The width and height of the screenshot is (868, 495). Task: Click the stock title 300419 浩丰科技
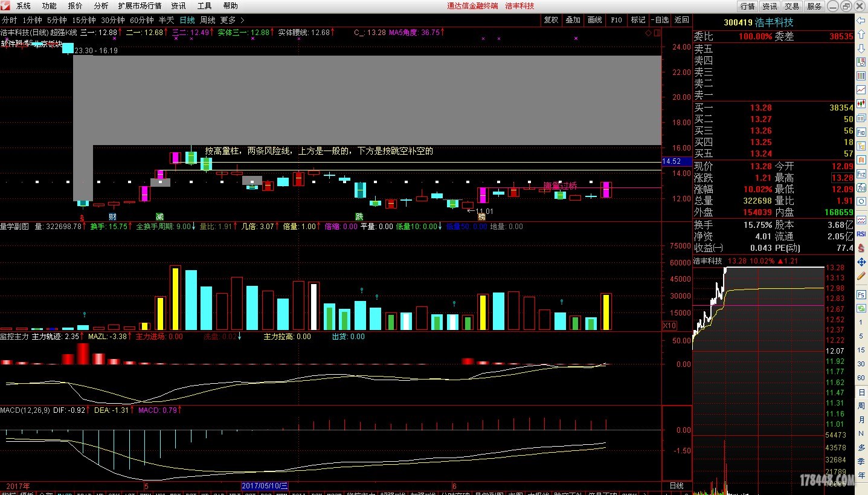pyautogui.click(x=758, y=22)
